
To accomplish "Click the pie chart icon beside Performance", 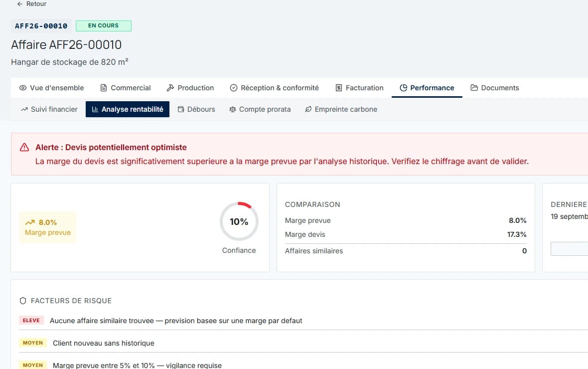I will 404,88.
